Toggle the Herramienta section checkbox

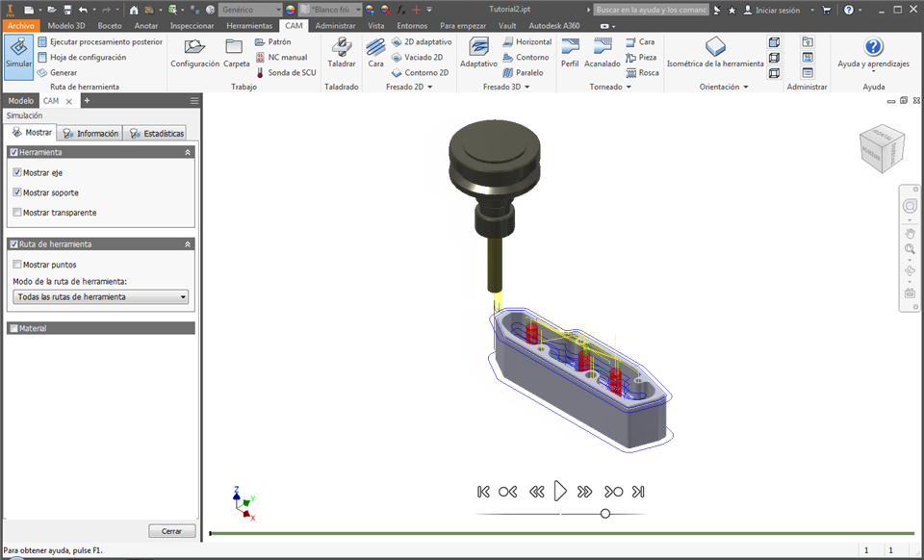pos(14,152)
